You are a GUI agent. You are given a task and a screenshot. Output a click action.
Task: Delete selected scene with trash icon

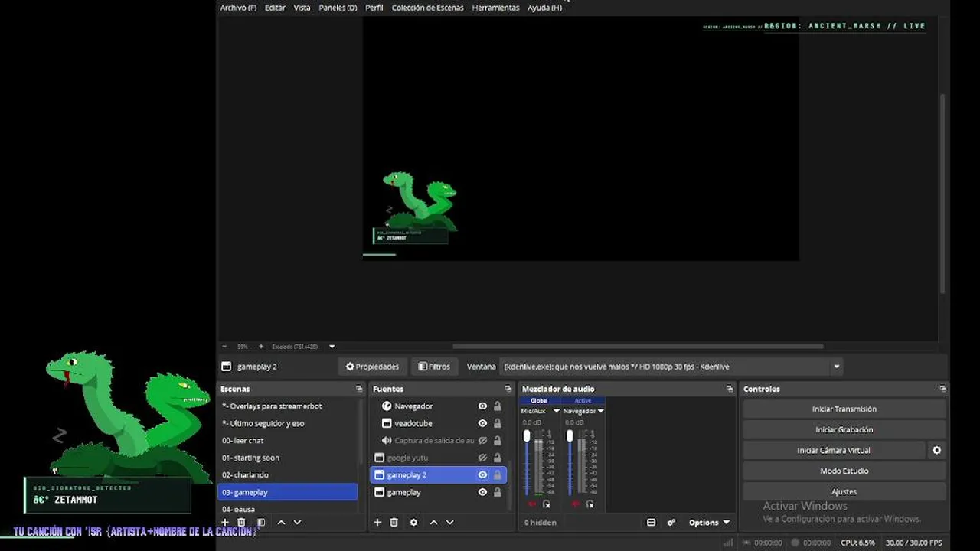click(x=241, y=522)
